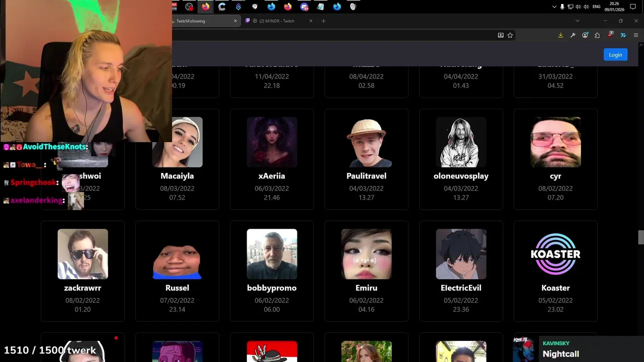Click the Nightcall song title

pyautogui.click(x=560, y=354)
